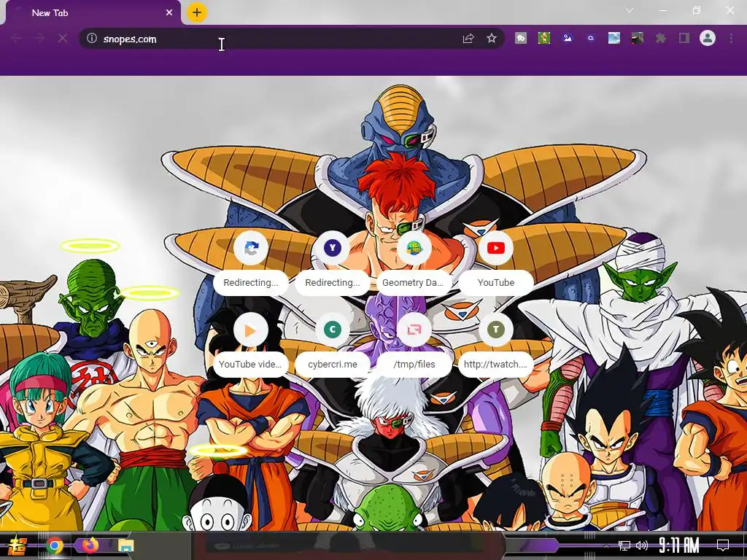This screenshot has width=747, height=560.
Task: Open the profile avatar menu
Action: pos(708,38)
